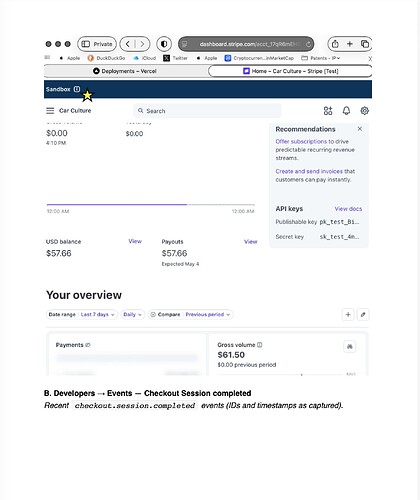420x500 pixels.
Task: Reload the page with the refresh icon
Action: 309,44
